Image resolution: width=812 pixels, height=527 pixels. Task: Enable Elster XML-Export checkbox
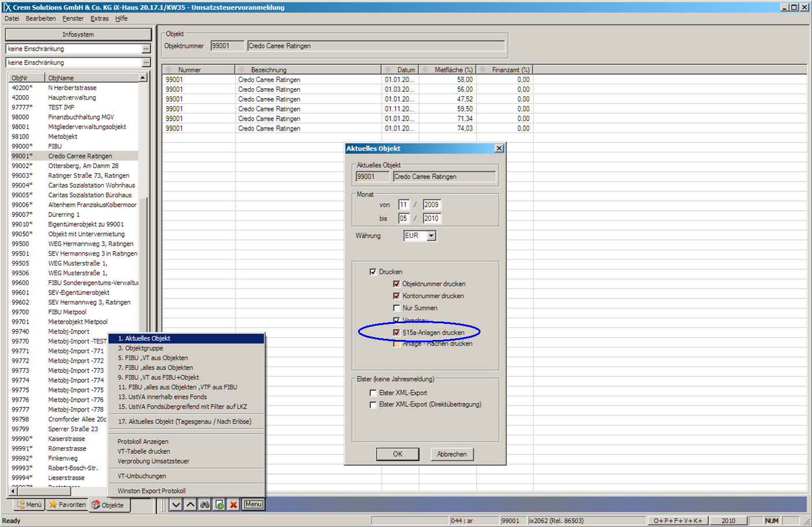point(373,393)
